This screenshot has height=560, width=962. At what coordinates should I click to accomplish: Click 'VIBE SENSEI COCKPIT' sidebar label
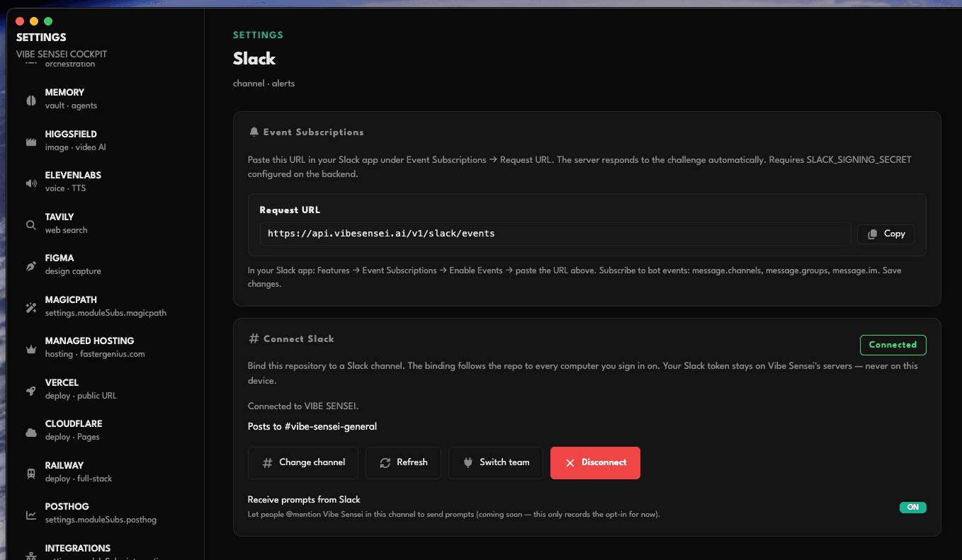pyautogui.click(x=62, y=55)
